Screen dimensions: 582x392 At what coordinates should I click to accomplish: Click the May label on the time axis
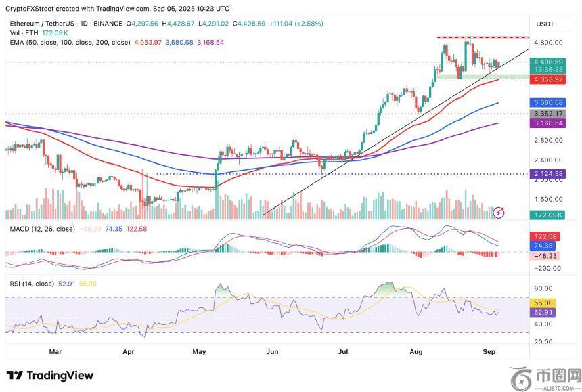(199, 352)
